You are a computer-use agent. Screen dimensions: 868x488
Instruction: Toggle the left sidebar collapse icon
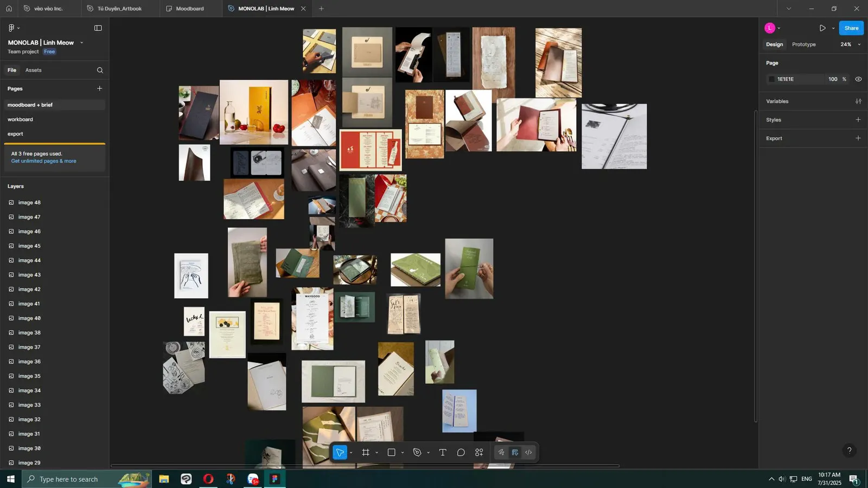click(98, 28)
